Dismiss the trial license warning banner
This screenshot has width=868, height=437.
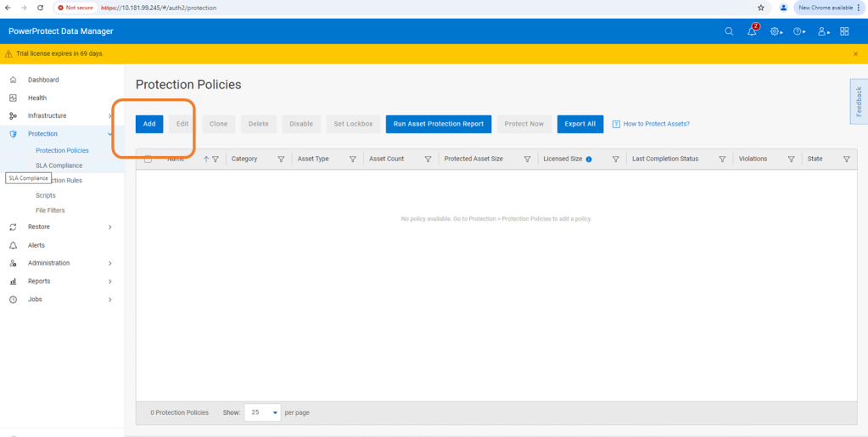855,53
